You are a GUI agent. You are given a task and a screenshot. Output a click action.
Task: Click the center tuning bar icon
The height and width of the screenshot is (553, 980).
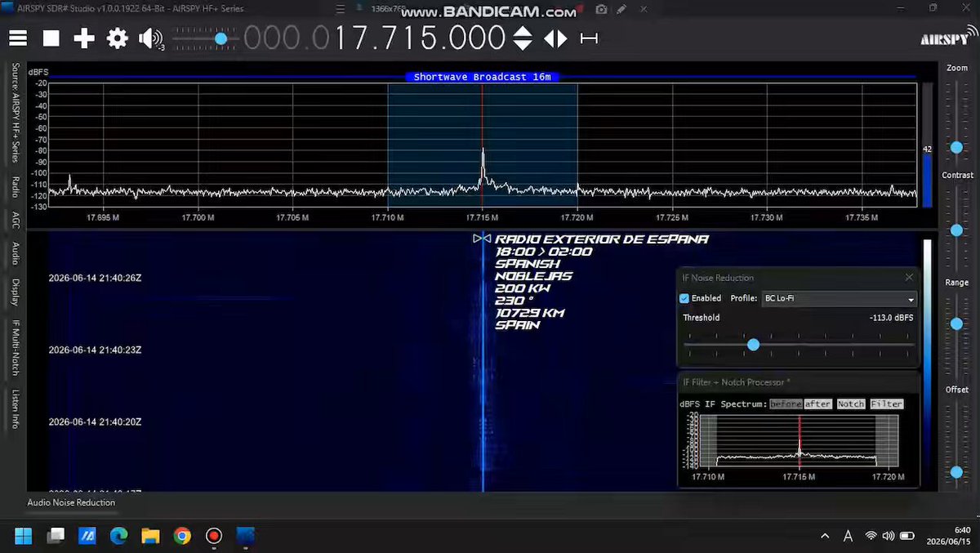(589, 38)
